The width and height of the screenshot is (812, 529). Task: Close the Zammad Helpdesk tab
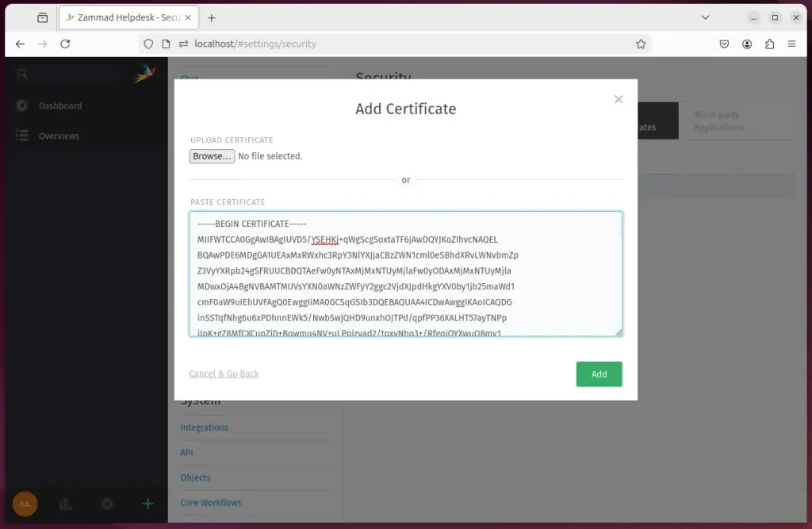[x=188, y=17]
